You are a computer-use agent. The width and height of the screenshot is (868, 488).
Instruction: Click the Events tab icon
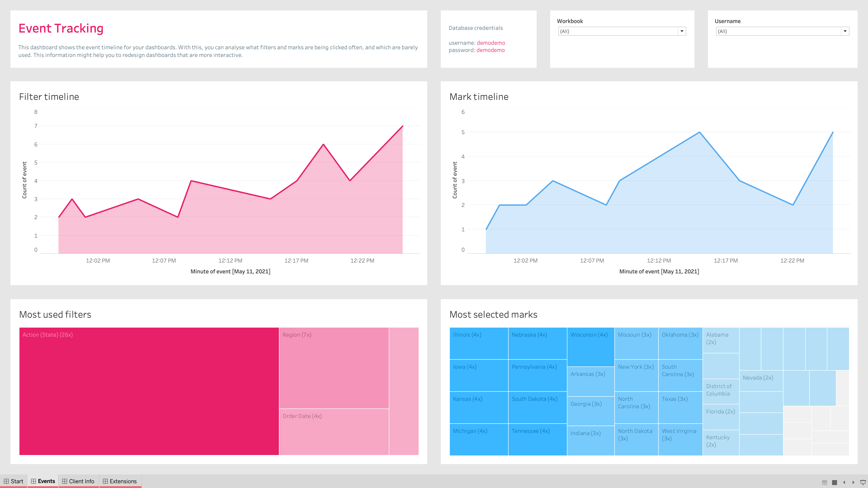[34, 481]
